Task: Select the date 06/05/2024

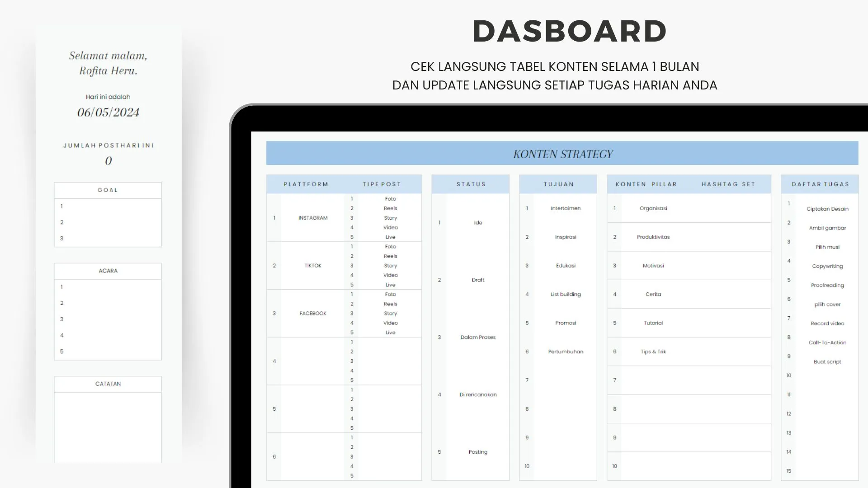Action: pyautogui.click(x=108, y=113)
